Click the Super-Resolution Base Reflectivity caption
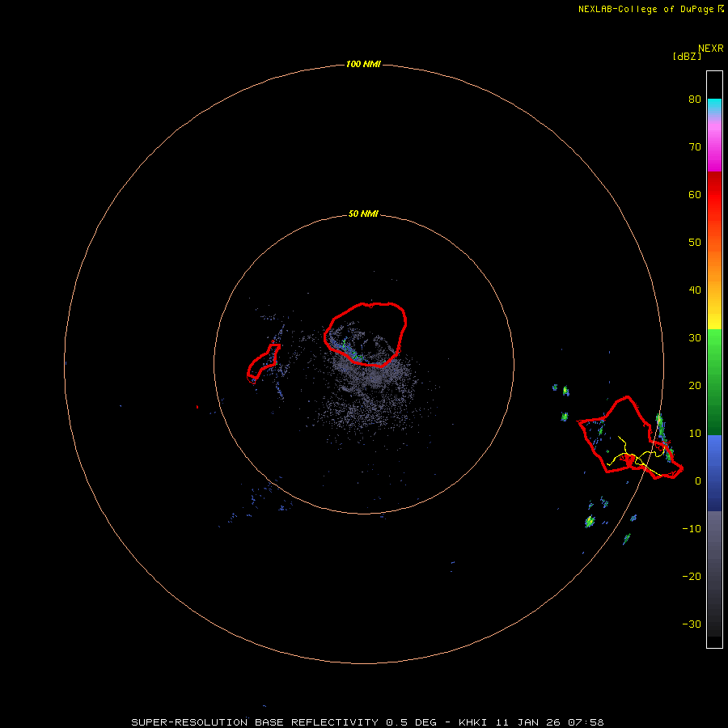The width and height of the screenshot is (728, 728). [367, 722]
